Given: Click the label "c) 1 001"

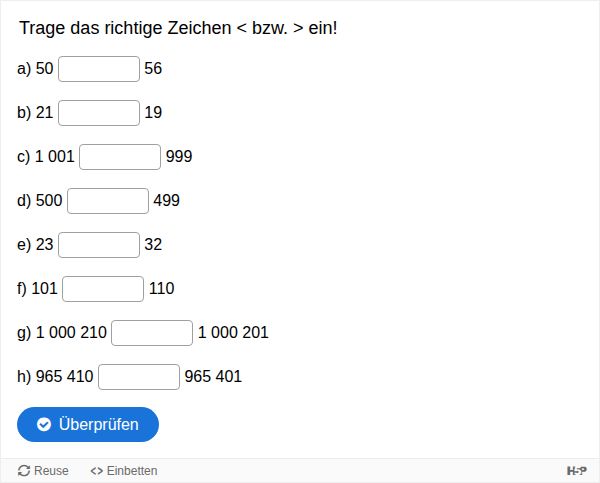Looking at the screenshot, I should pyautogui.click(x=46, y=157).
